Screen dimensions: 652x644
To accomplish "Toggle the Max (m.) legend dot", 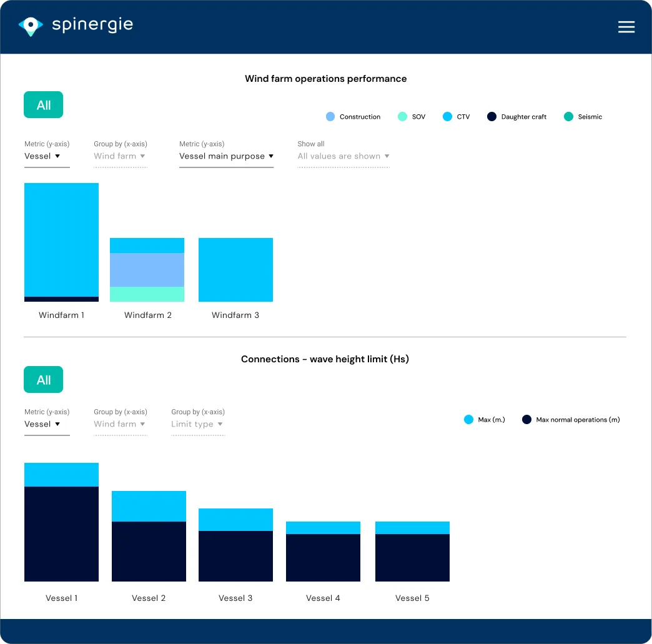I will [468, 419].
